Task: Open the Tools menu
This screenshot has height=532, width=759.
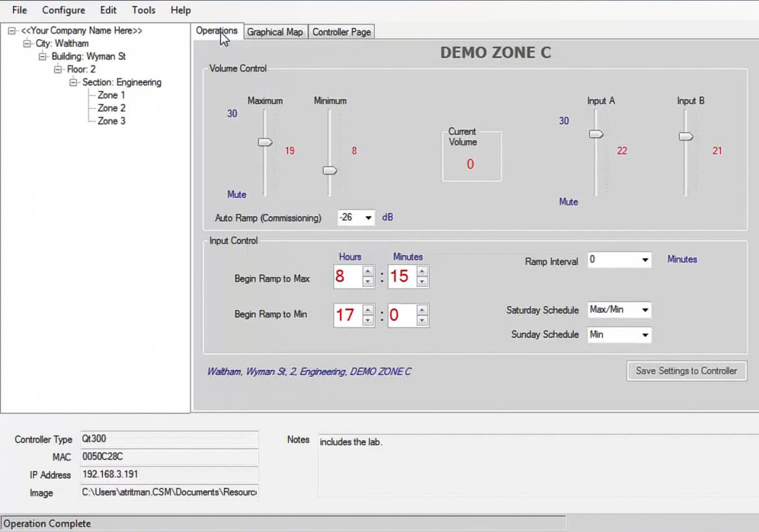Action: (143, 10)
